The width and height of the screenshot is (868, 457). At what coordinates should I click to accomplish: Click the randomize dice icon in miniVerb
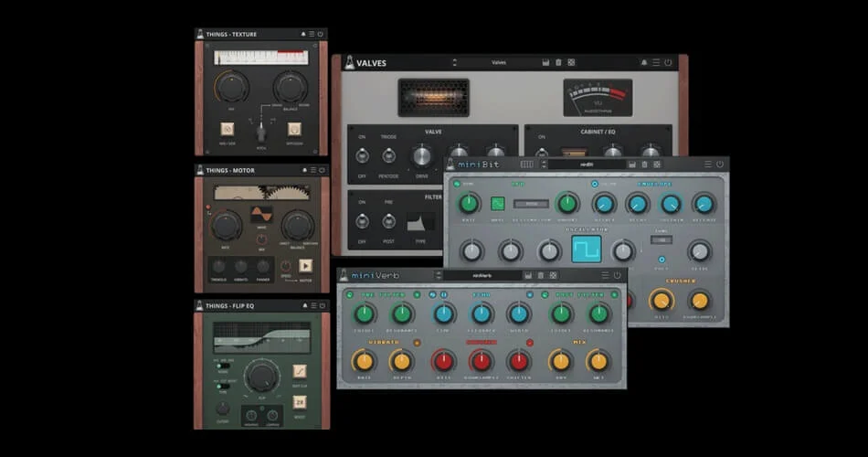point(553,275)
